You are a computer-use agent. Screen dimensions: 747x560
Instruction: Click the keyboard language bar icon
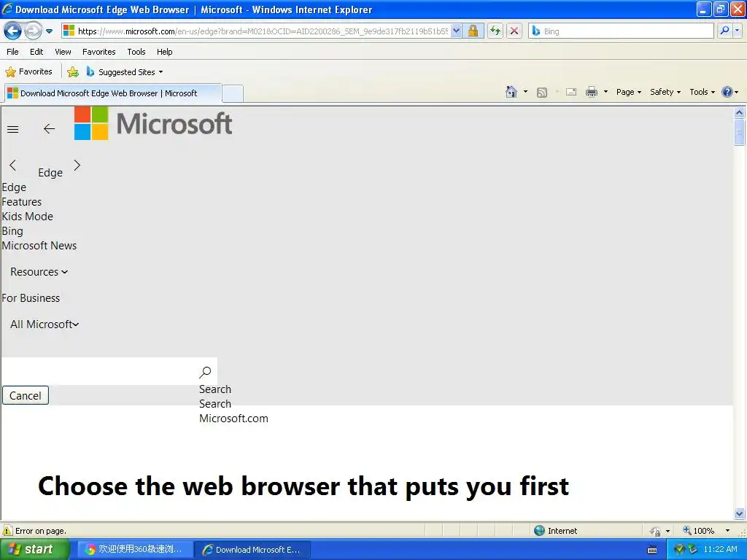click(x=652, y=550)
